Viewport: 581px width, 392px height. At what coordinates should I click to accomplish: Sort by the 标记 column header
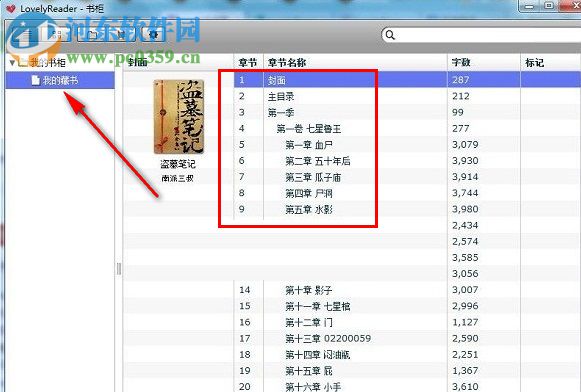534,63
